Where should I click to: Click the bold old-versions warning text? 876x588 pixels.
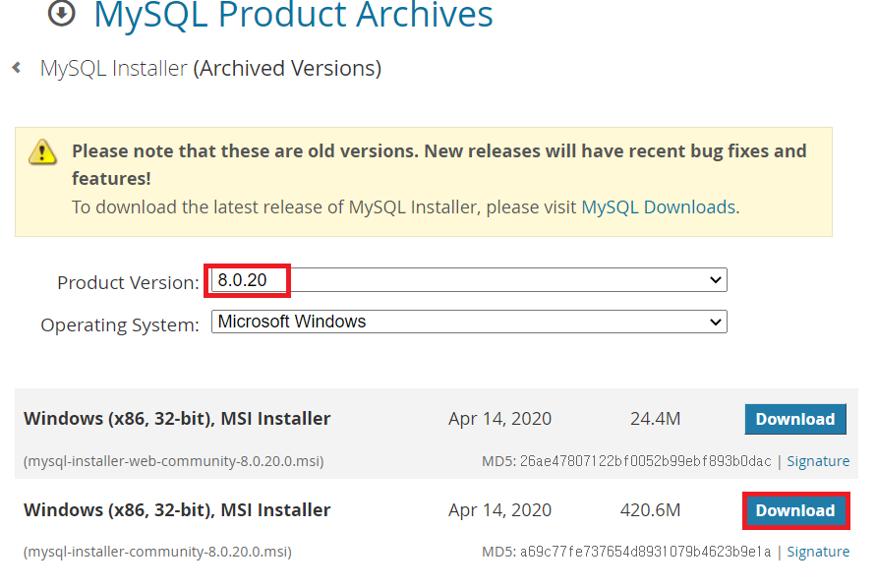pos(439,164)
